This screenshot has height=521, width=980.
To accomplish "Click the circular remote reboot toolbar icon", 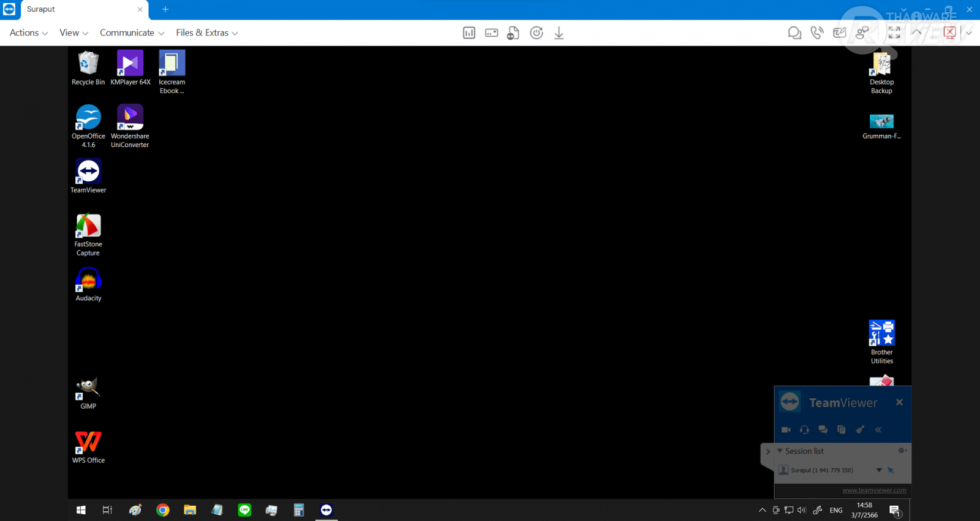I will [x=537, y=33].
